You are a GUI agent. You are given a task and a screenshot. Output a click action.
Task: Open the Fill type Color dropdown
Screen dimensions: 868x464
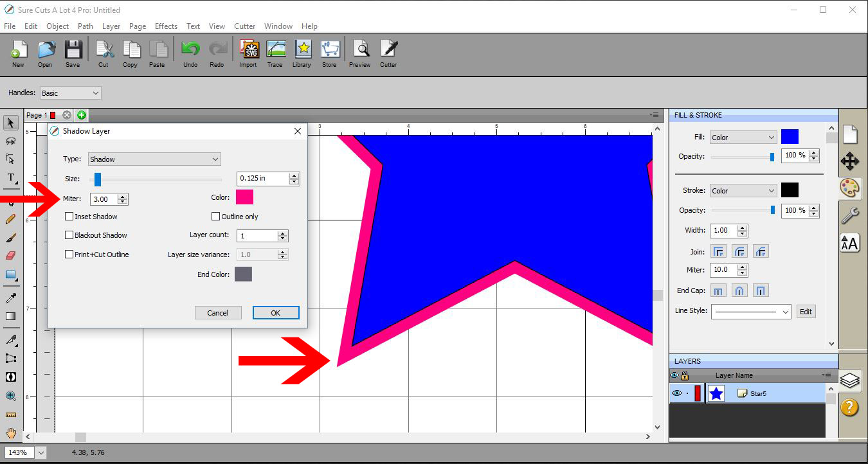[743, 137]
